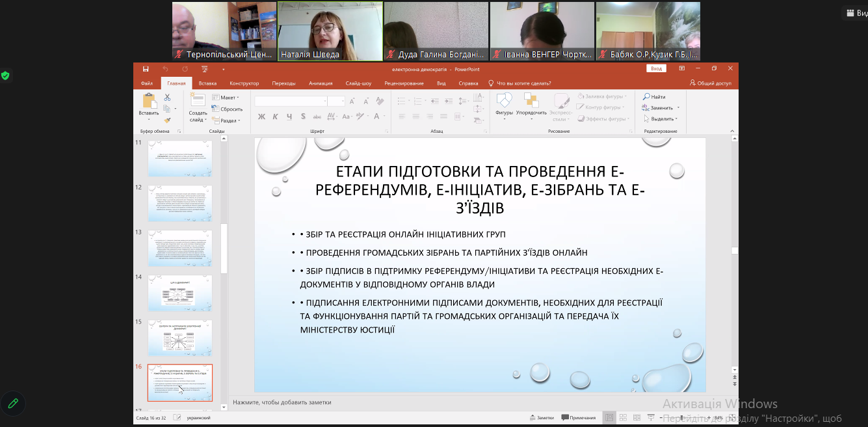Click the Create slide (Создать слайд) icon

click(x=198, y=103)
